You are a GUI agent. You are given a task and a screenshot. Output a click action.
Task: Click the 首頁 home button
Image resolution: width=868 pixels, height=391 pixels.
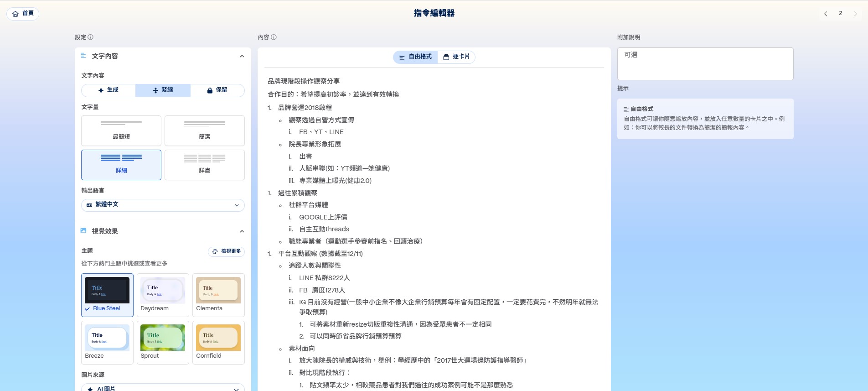[23, 14]
